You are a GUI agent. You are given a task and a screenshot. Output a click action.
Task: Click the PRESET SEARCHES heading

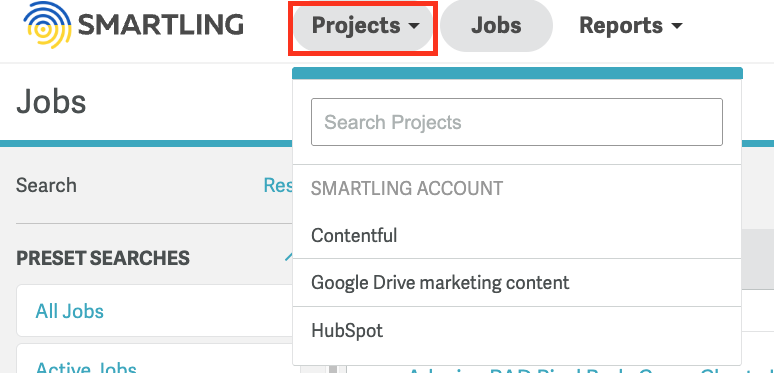coord(103,259)
